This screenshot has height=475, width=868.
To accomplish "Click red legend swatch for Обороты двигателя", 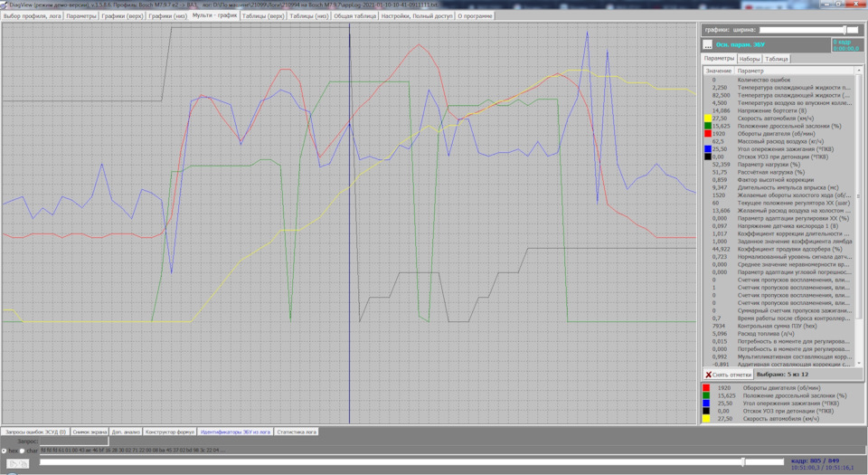I will [x=706, y=388].
